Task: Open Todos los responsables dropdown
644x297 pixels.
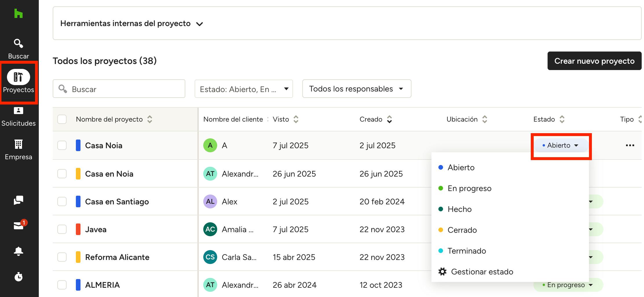Action: point(356,89)
